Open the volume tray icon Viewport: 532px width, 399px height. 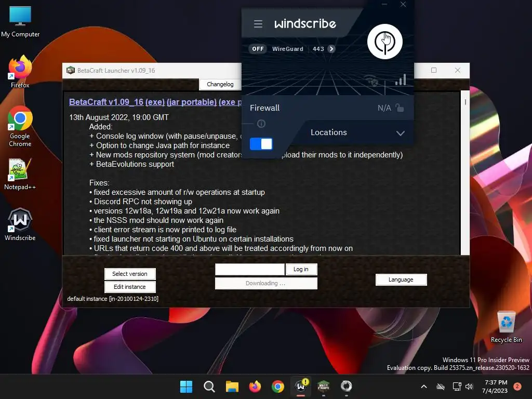[x=469, y=387]
